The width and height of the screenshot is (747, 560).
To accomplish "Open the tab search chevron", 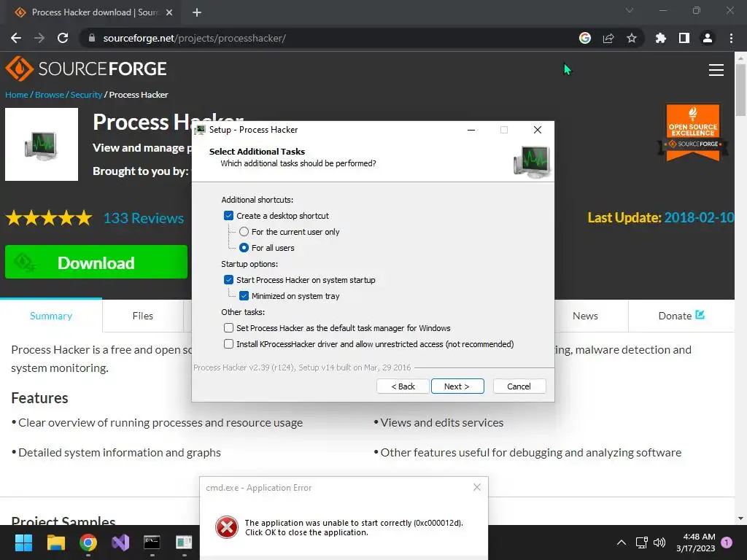I will coord(630,10).
